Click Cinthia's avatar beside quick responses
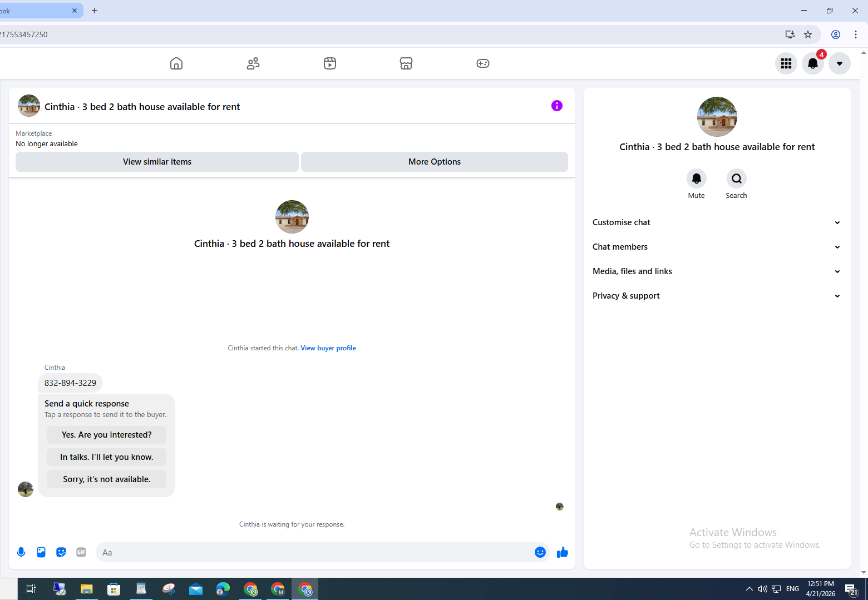This screenshot has width=868, height=600. click(26, 489)
